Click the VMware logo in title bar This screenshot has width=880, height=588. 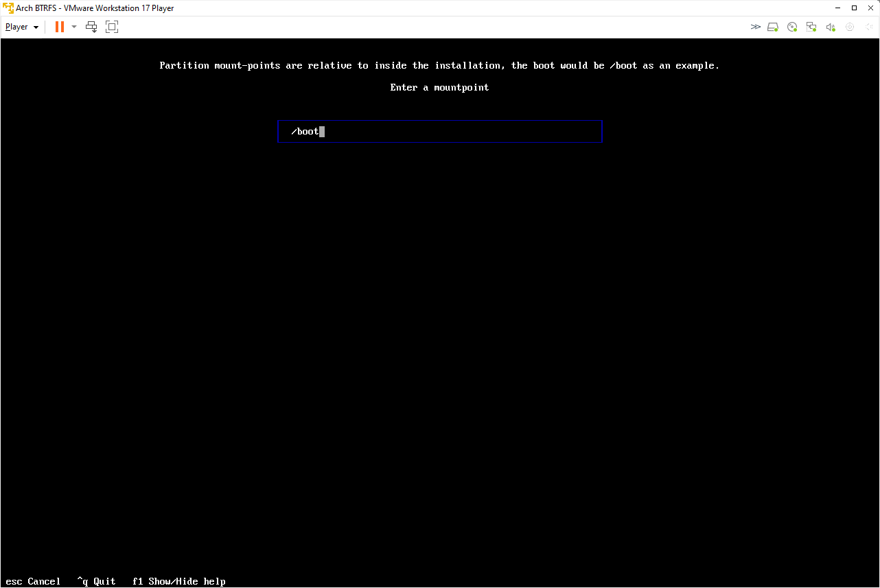click(x=8, y=8)
